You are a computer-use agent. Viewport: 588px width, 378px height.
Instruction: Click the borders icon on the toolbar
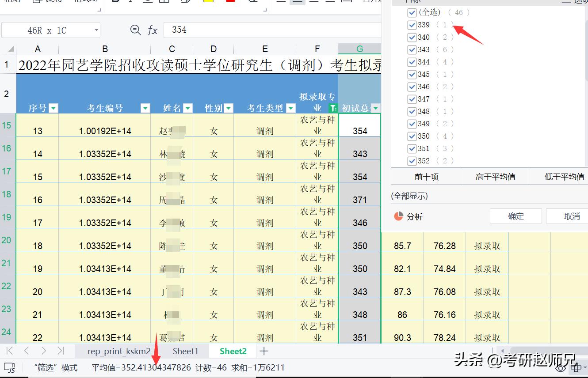[x=164, y=2]
